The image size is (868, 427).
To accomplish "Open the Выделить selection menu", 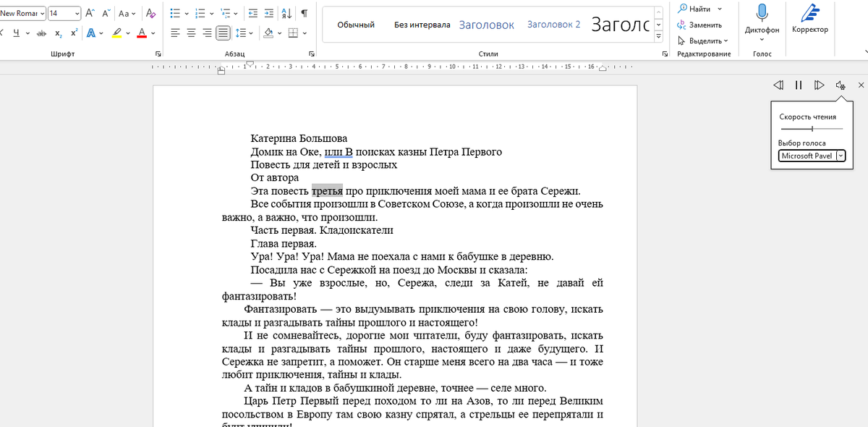I will [x=703, y=41].
